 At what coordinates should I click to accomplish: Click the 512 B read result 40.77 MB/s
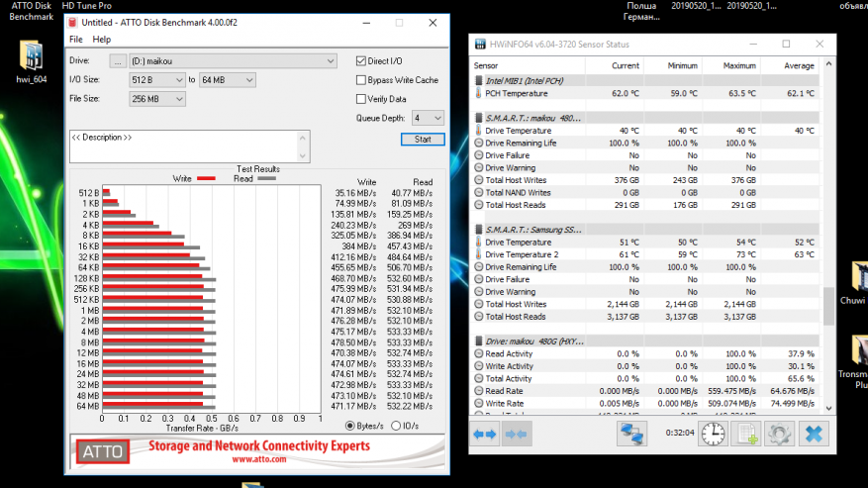(x=412, y=193)
